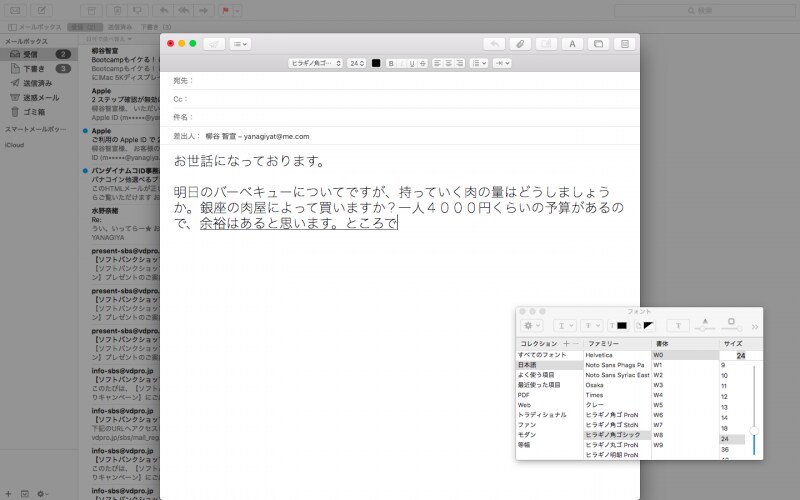Toggle italic formatting
800x500 pixels.
[x=401, y=63]
